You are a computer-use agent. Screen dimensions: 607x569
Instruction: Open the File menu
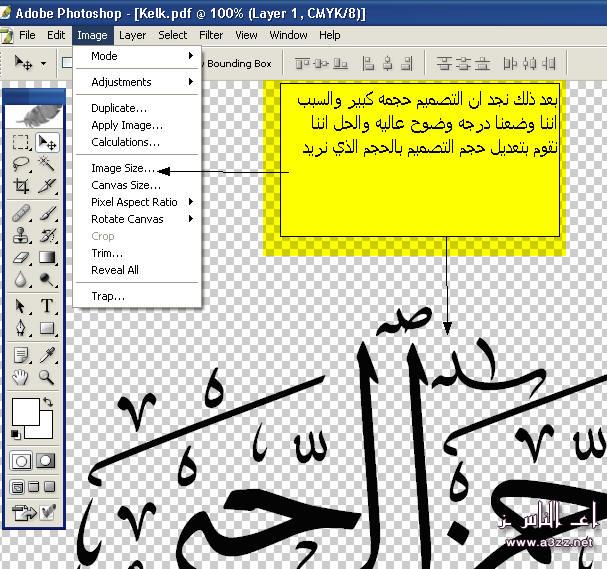pos(27,35)
